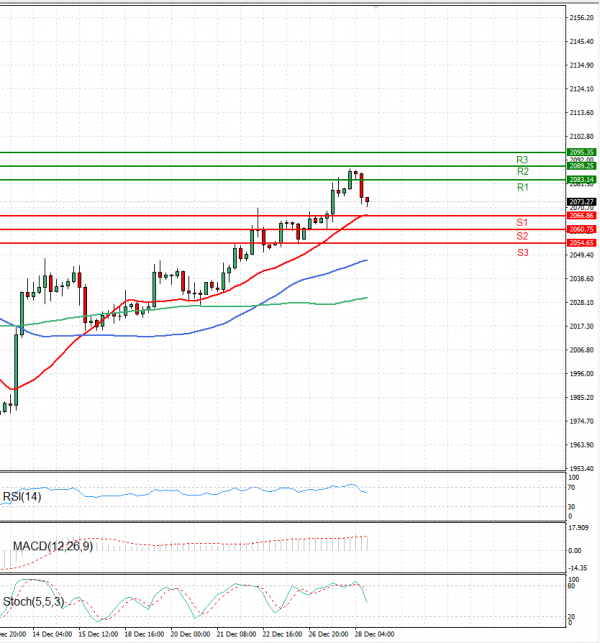Viewport: 600px width, 643px height.
Task: Click the 30 level on RSI scale
Action: click(x=572, y=507)
